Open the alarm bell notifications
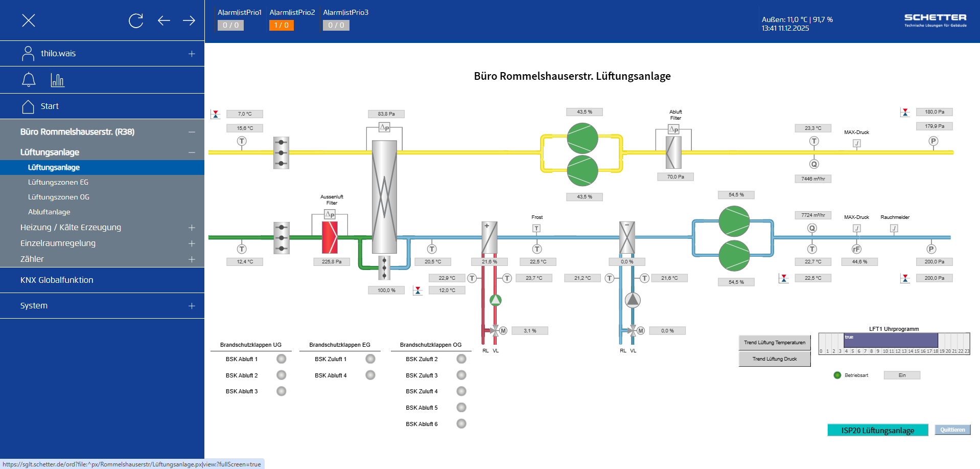 tap(29, 80)
